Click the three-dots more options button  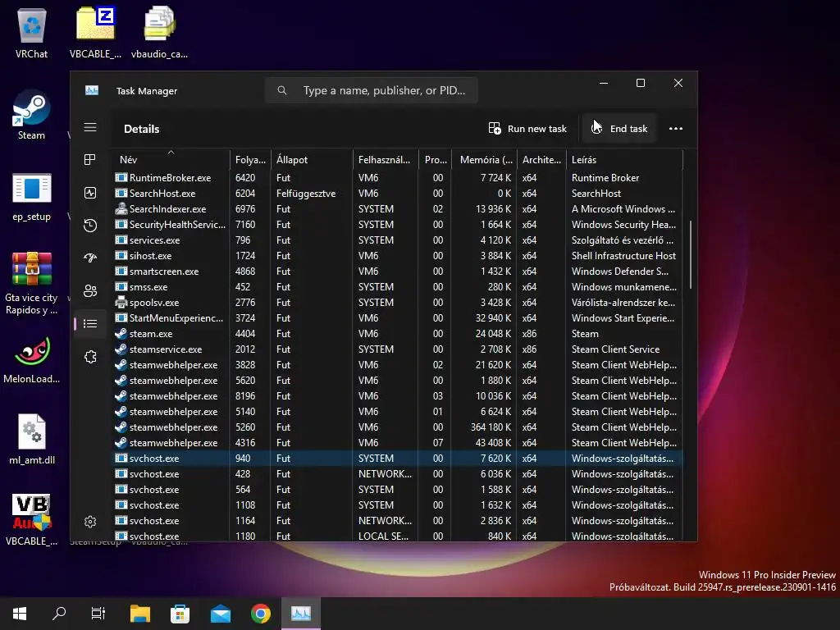point(676,129)
